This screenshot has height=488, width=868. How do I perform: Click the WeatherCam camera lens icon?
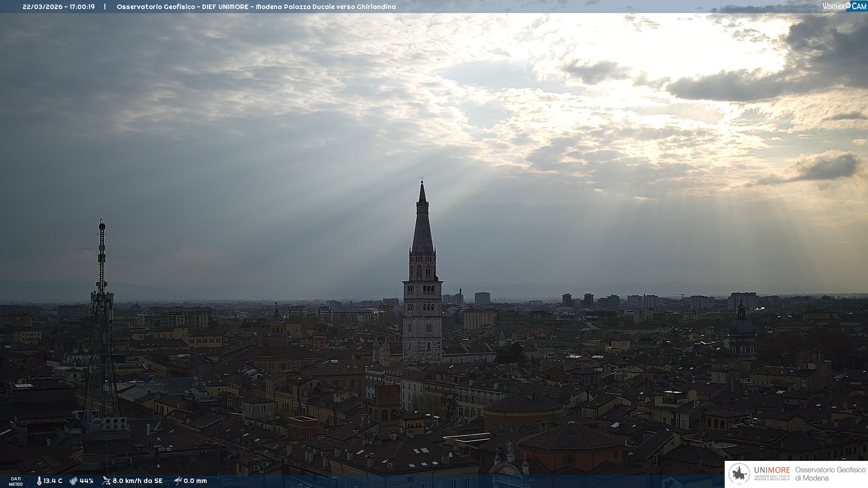(848, 5)
